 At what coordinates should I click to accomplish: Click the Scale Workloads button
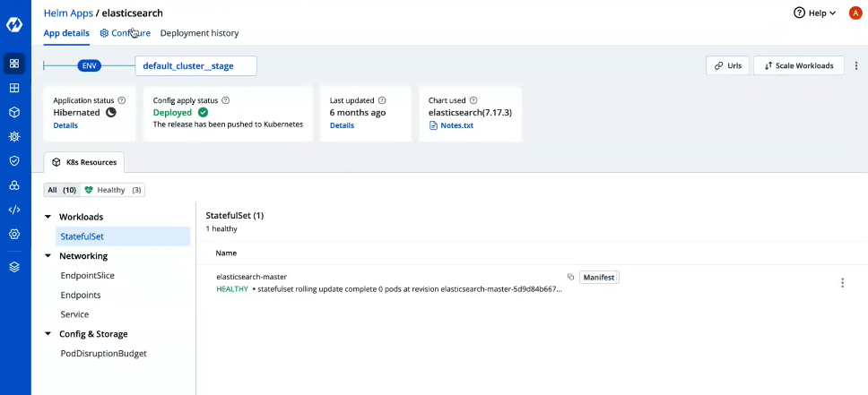tap(799, 65)
